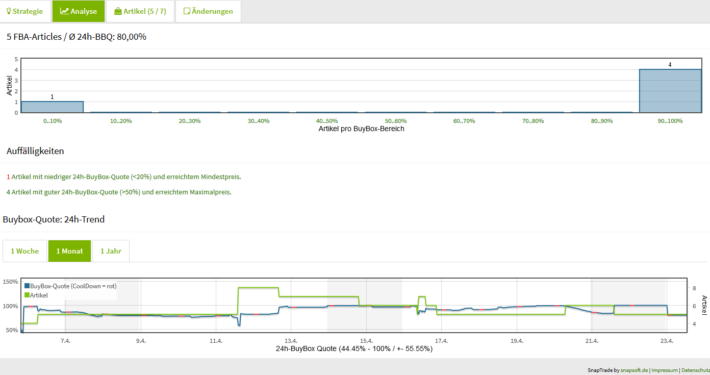Open the low BuyBox-Quote Mindestpreis notice link
This screenshot has width=710, height=375.
(124, 177)
